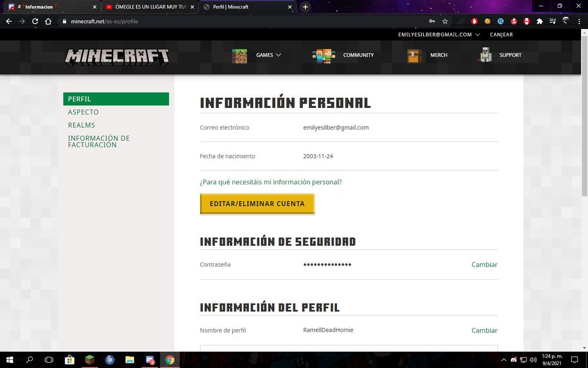Click the chest icon beside Merch
Image resolution: width=588 pixels, height=368 pixels.
[414, 55]
